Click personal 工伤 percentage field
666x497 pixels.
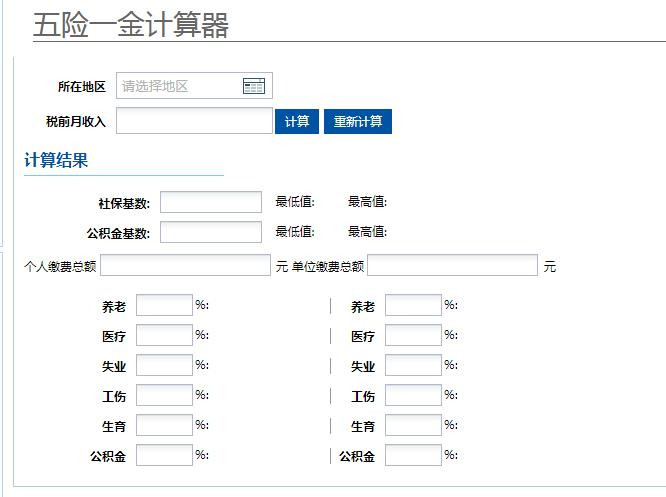click(x=164, y=395)
